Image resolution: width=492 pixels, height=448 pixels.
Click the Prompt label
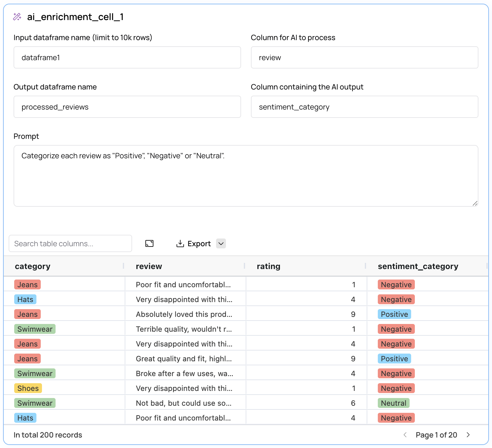click(x=26, y=136)
